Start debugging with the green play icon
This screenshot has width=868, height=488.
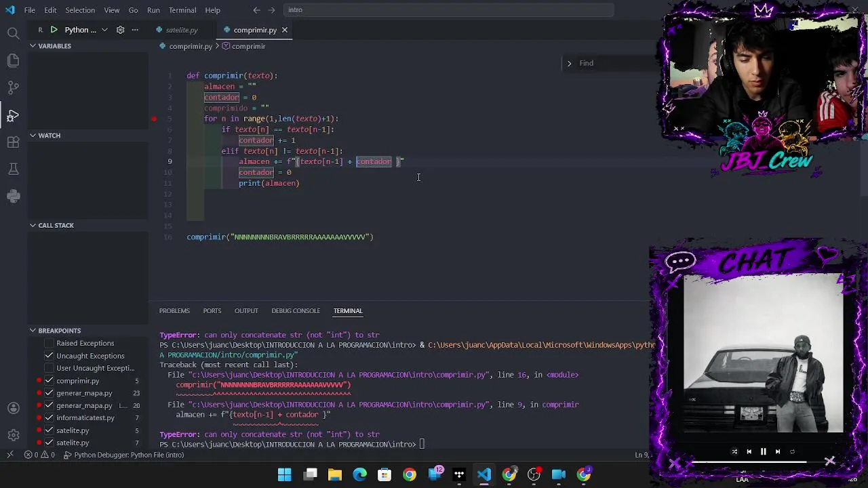(54, 30)
